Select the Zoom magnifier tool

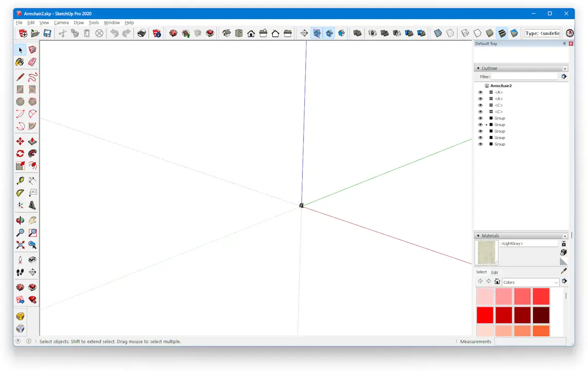20,233
